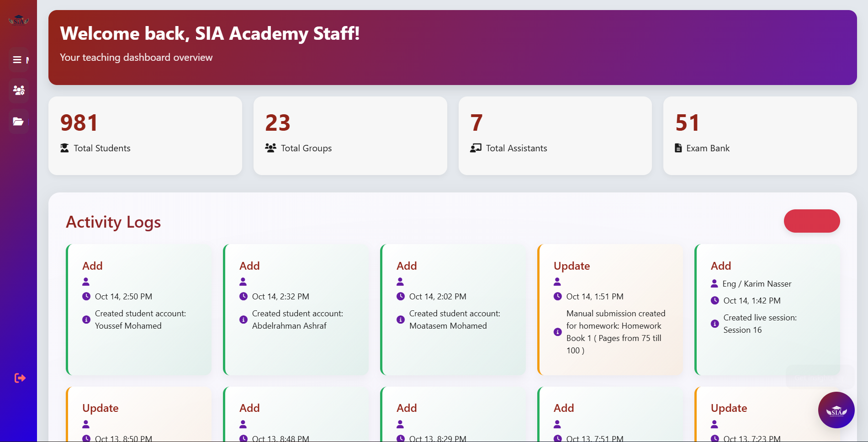Select the Moatasem Mohamed activity card
This screenshot has height=442, width=868.
click(x=453, y=309)
